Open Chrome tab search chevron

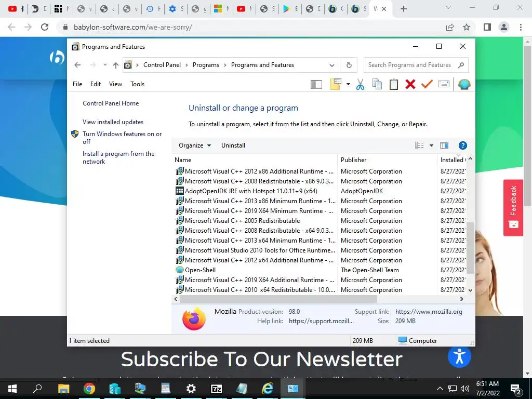pyautogui.click(x=448, y=7)
